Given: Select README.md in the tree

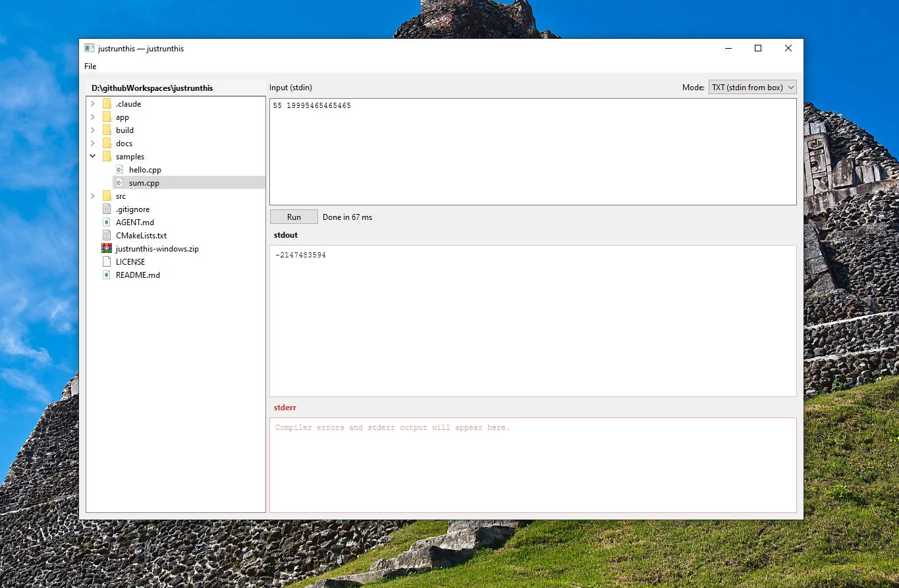Looking at the screenshot, I should click(x=138, y=275).
